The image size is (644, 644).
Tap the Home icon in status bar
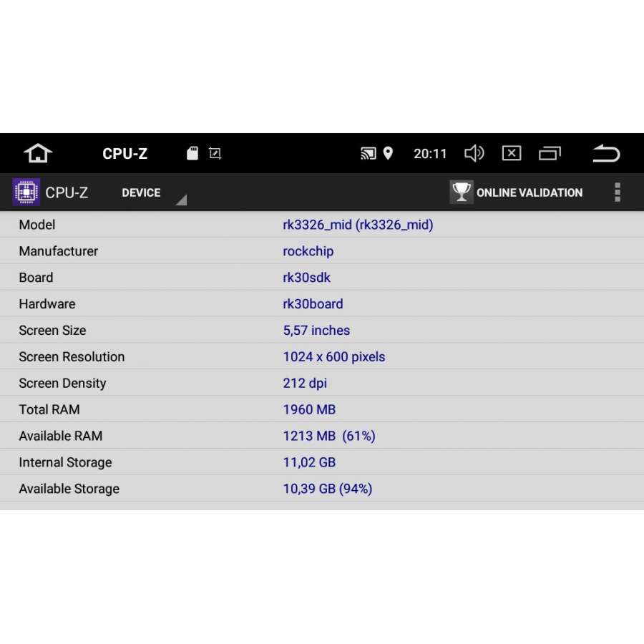pos(38,153)
